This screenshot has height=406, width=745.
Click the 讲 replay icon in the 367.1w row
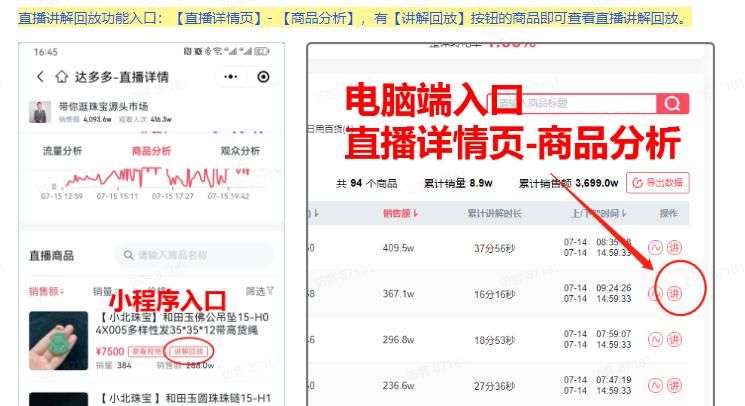click(x=674, y=293)
